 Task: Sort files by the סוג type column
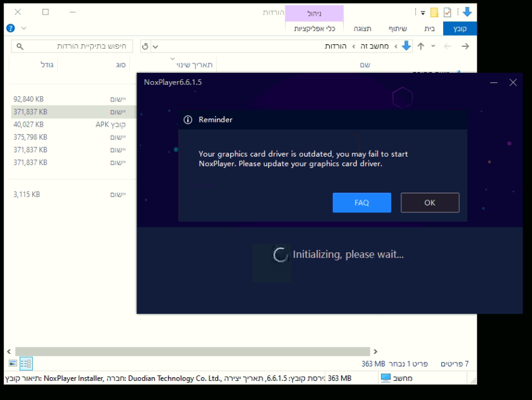[x=94, y=65]
